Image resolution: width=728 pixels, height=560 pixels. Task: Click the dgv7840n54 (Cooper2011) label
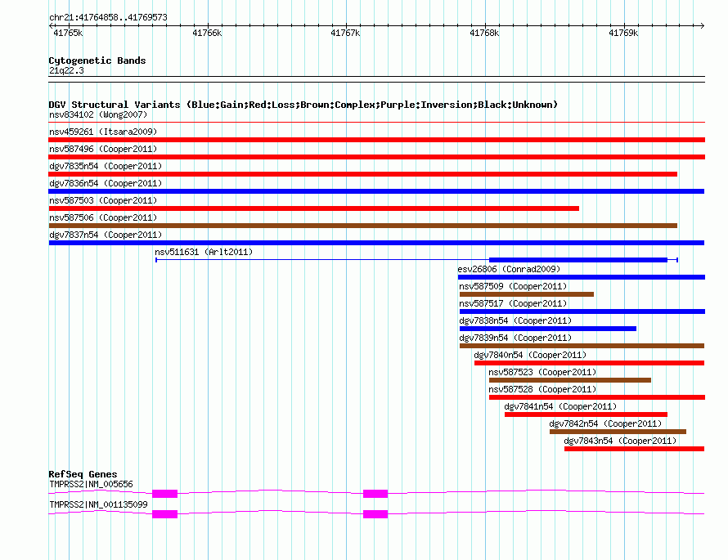(530, 355)
